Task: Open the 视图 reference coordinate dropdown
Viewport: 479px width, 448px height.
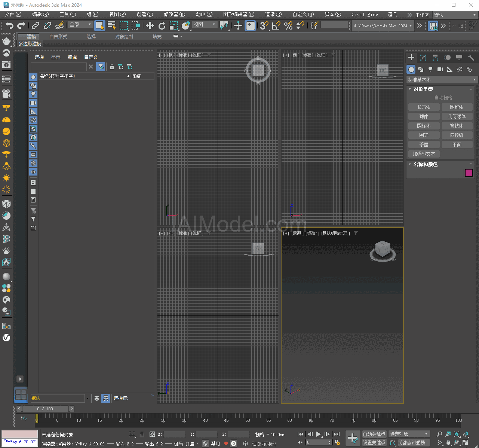Action: click(x=205, y=24)
